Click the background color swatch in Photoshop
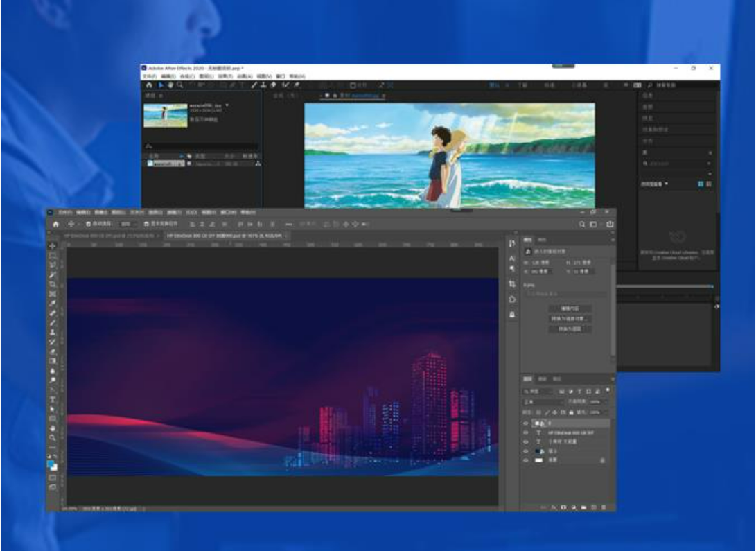 tap(54, 467)
